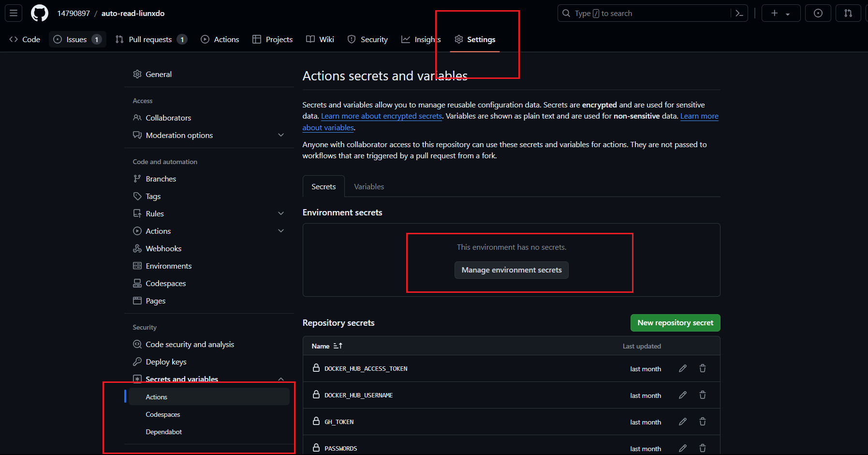Viewport: 868px width, 455px height.
Task: Open the Settings repository tab
Action: (475, 39)
